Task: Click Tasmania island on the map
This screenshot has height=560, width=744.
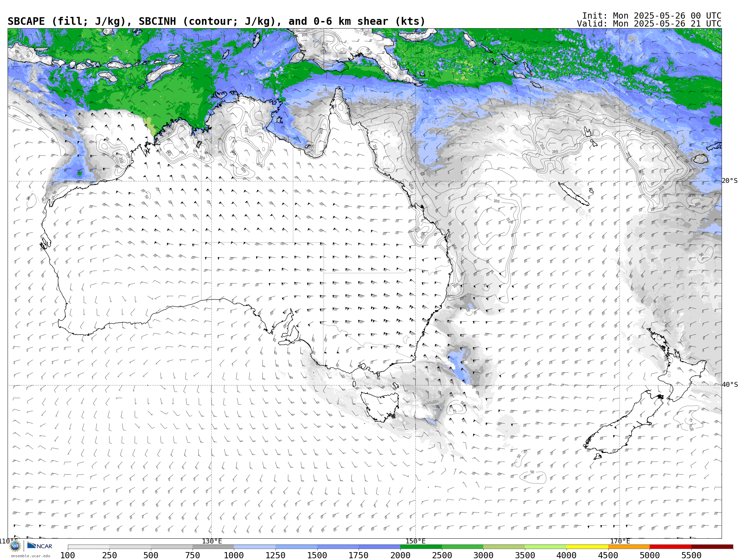Action: pyautogui.click(x=380, y=406)
